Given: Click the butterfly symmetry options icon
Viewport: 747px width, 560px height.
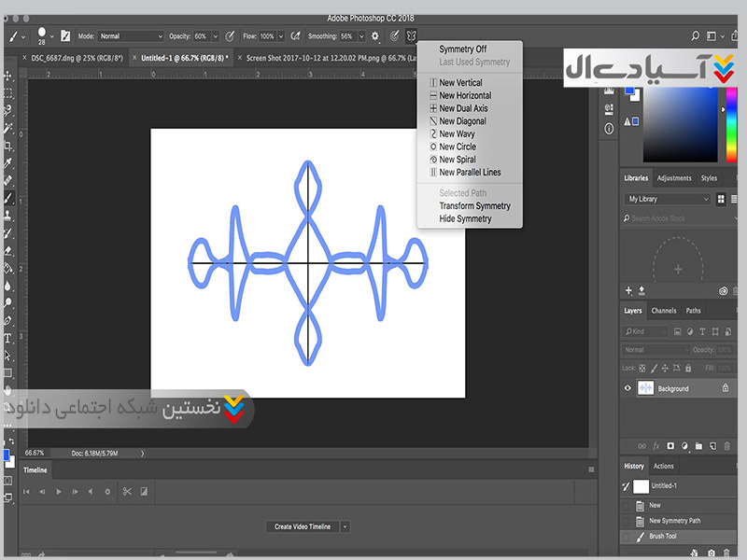Looking at the screenshot, I should [410, 35].
